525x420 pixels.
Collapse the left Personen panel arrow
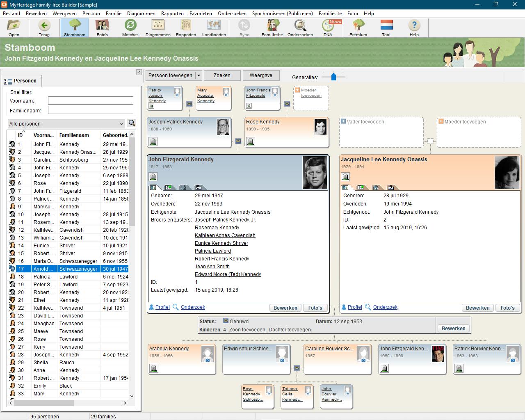tap(139, 72)
